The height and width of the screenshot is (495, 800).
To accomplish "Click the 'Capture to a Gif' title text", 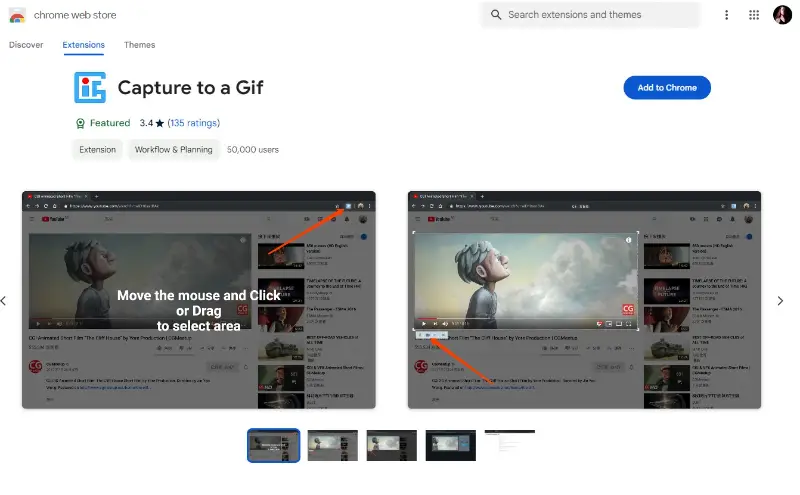I will point(190,88).
